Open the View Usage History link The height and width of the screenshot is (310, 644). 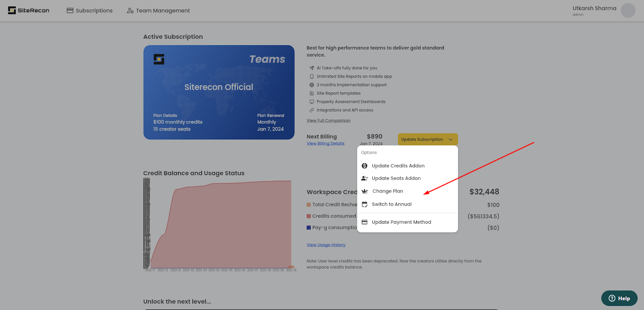326,245
